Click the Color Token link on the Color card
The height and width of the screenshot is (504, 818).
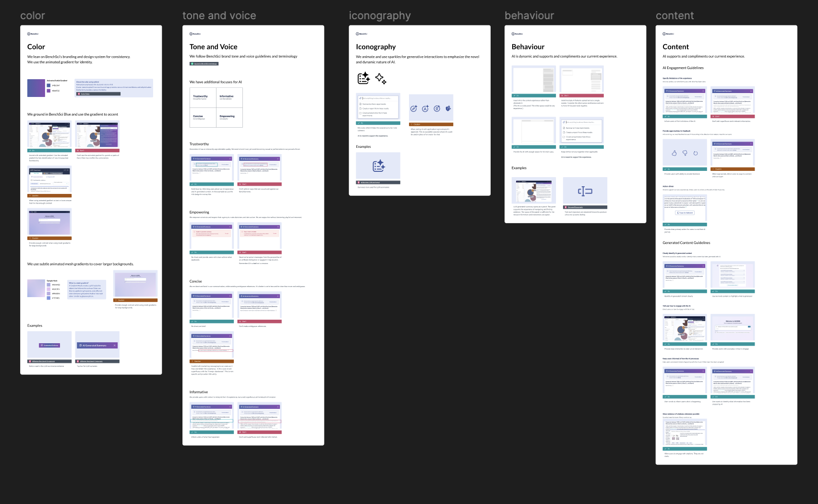pyautogui.click(x=85, y=93)
